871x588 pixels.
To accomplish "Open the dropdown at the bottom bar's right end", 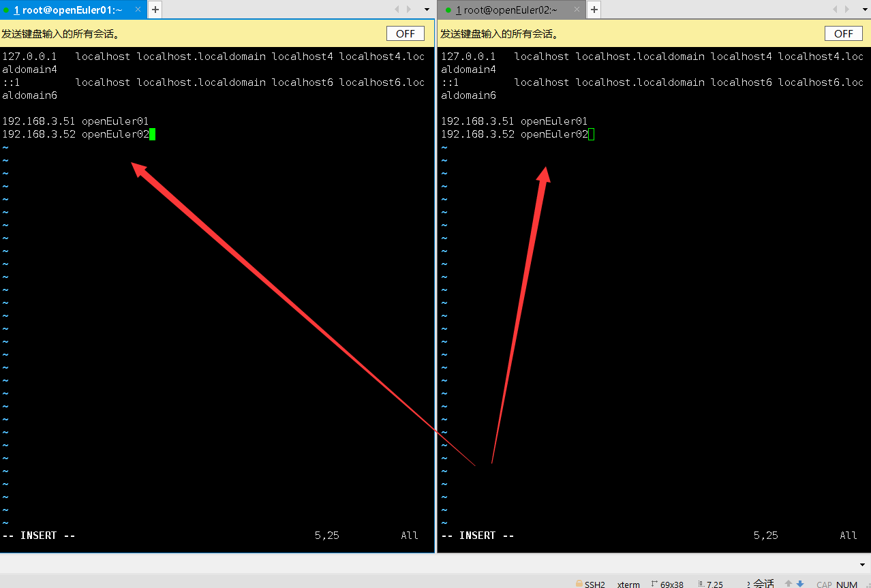I will pyautogui.click(x=864, y=565).
